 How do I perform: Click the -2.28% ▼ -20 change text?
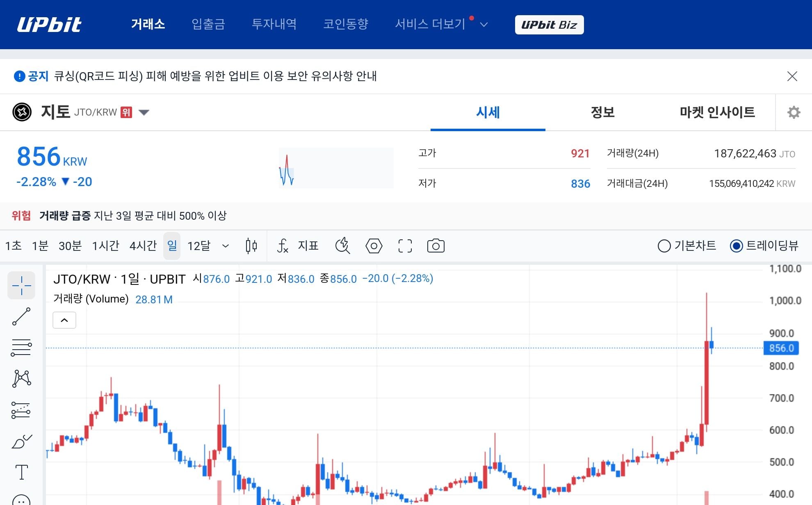(54, 182)
